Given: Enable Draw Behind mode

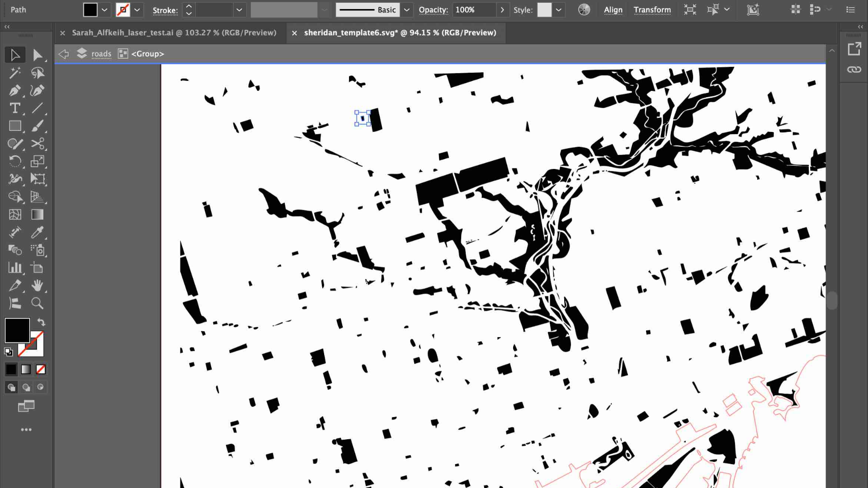Looking at the screenshot, I should pos(26,387).
